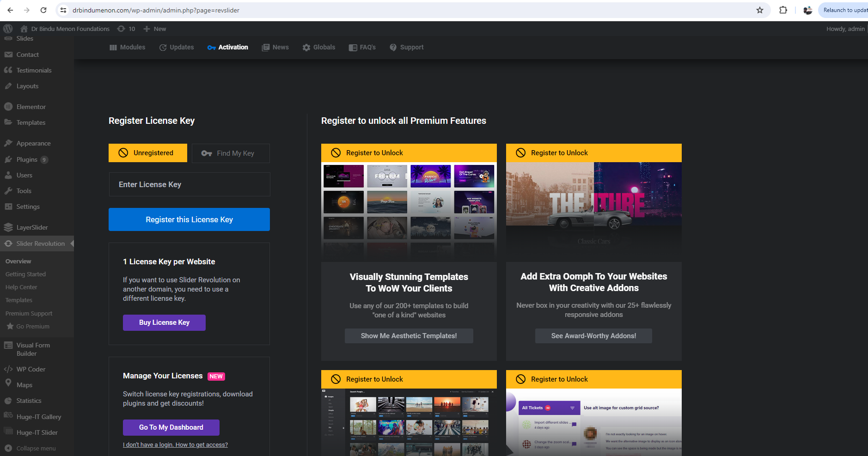Viewport: 868px width, 456px height.
Task: Open the 'I don't have a login' link
Action: coord(175,444)
